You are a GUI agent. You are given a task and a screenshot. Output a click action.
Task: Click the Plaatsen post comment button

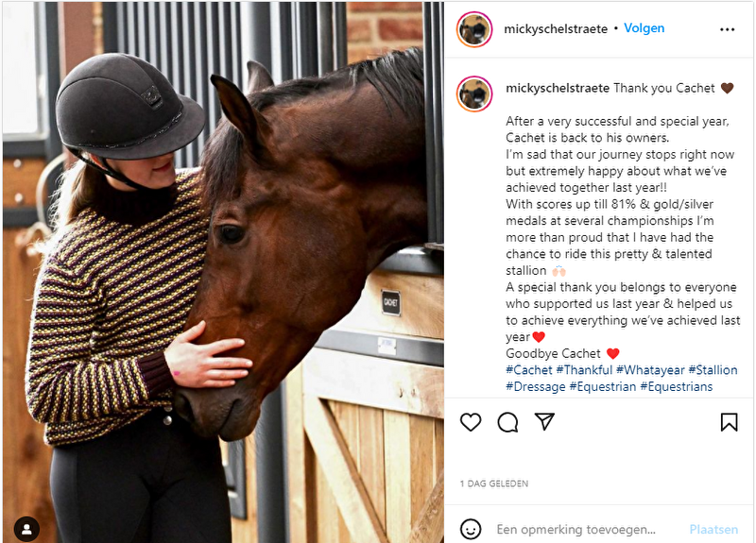pyautogui.click(x=713, y=530)
